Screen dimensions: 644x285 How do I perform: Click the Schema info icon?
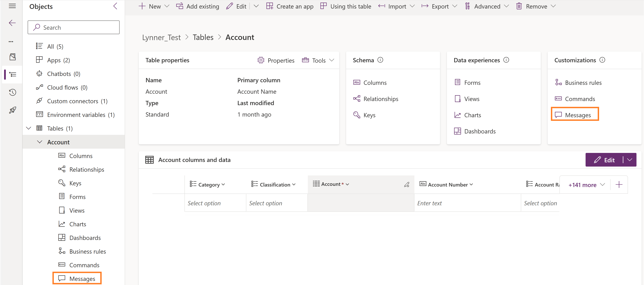click(x=380, y=60)
